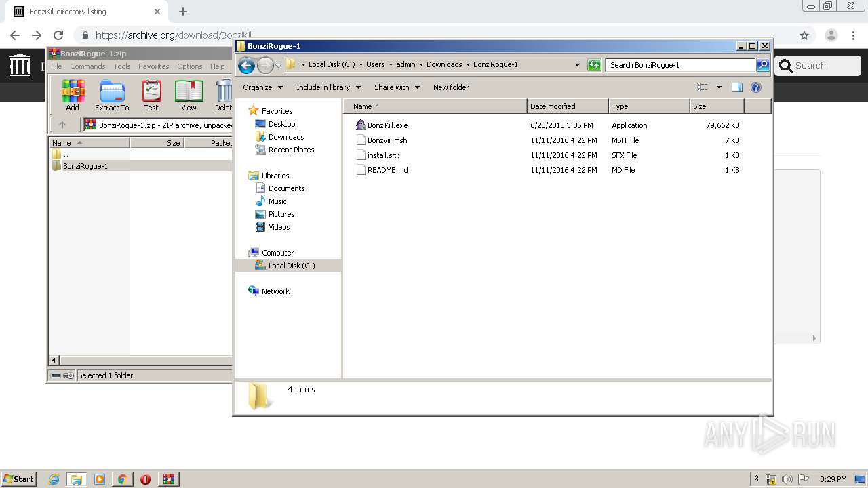The height and width of the screenshot is (488, 868).
Task: Sort files by the Type column
Action: (x=649, y=106)
